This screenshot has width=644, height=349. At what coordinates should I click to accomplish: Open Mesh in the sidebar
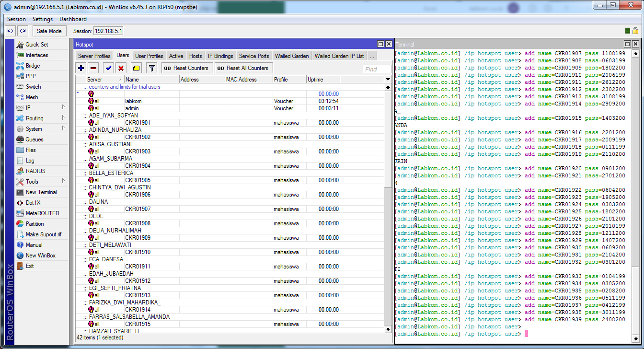tap(32, 97)
